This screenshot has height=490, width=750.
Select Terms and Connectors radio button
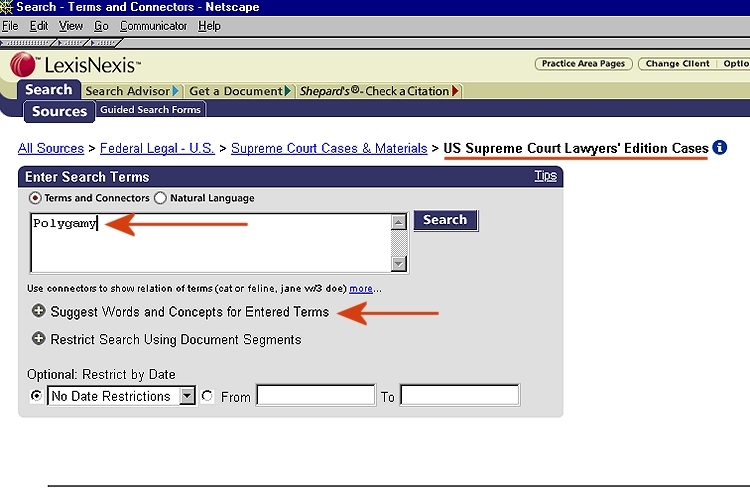coord(35,198)
